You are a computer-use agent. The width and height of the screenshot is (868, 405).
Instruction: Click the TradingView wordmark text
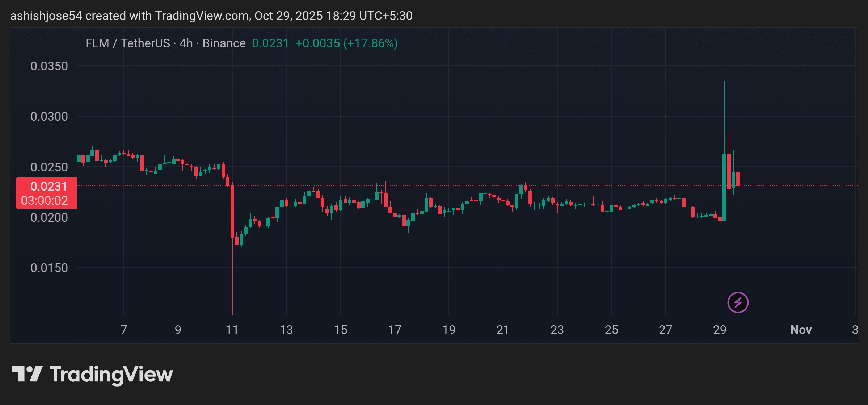111,375
